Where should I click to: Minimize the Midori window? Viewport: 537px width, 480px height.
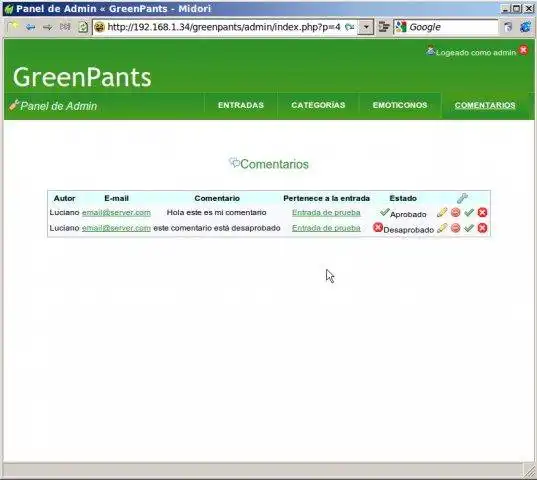[x=506, y=9]
